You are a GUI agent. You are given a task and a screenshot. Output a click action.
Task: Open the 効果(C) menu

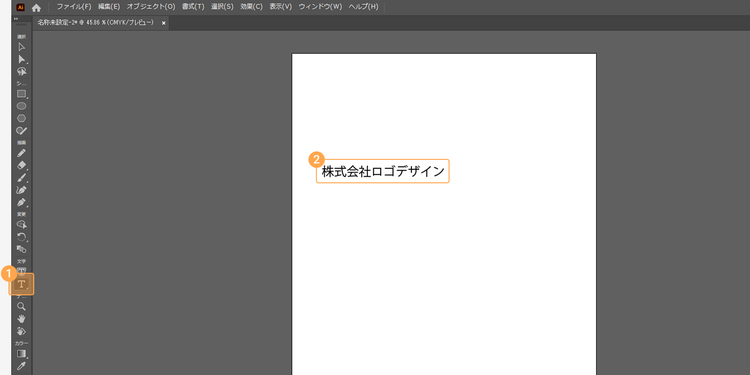coord(252,7)
